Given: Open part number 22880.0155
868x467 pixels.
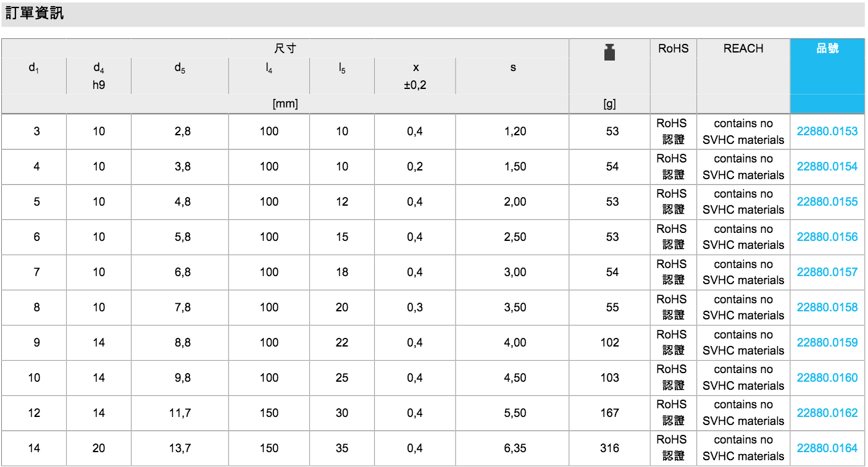Looking at the screenshot, I should click(827, 202).
